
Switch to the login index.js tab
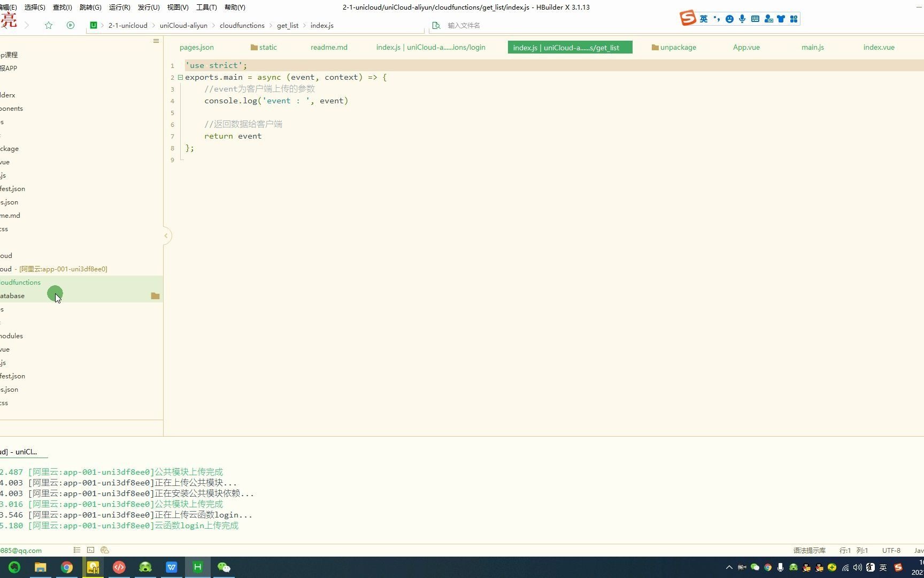click(431, 47)
